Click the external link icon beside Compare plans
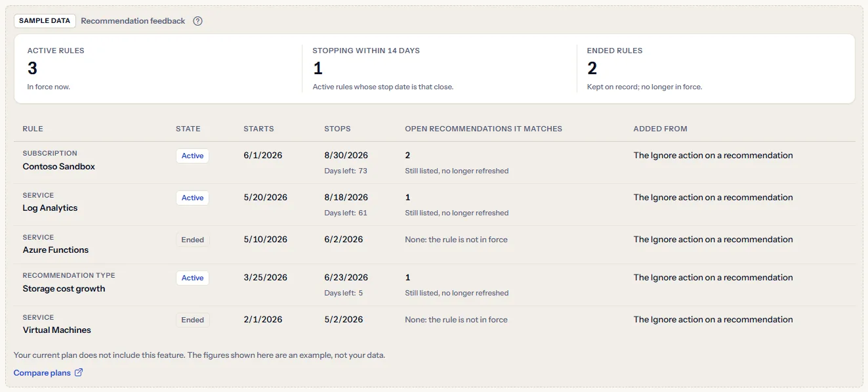 point(79,373)
